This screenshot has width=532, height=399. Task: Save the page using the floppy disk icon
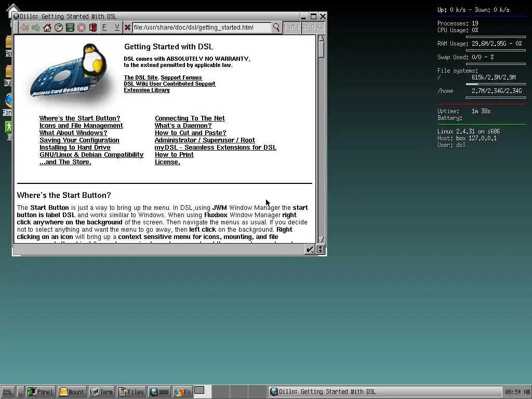(x=70, y=28)
